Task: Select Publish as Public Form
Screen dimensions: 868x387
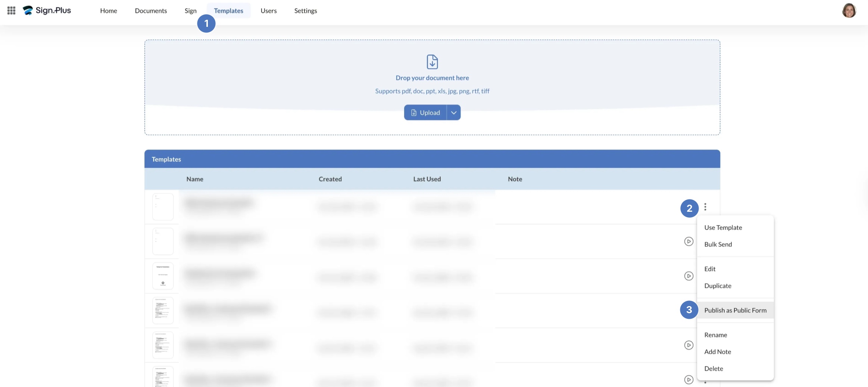Action: [x=735, y=310]
